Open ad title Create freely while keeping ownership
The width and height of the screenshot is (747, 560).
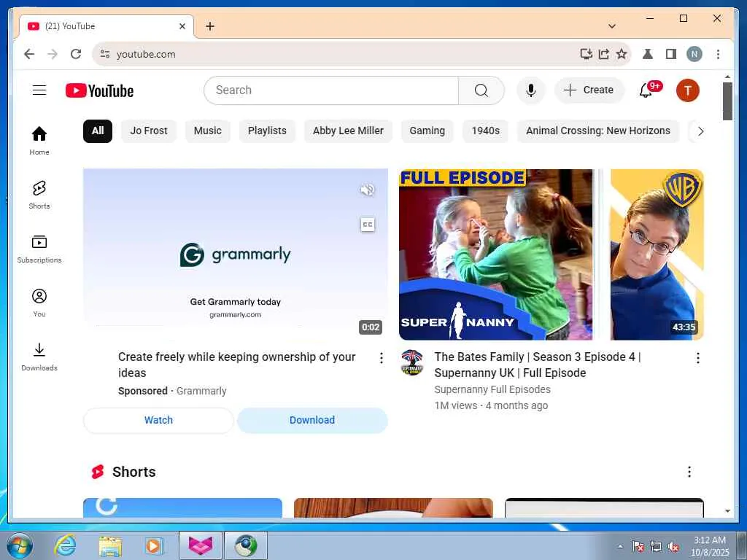[x=237, y=365]
